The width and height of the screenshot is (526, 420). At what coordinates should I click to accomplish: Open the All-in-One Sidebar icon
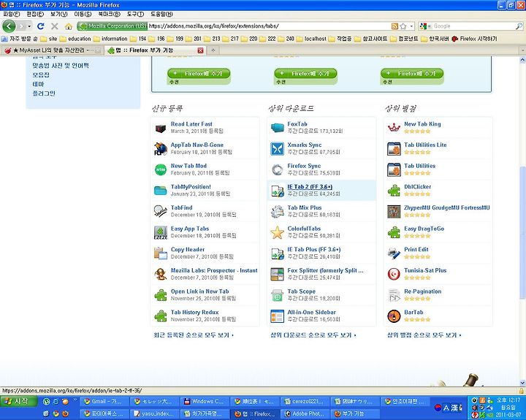(x=278, y=316)
